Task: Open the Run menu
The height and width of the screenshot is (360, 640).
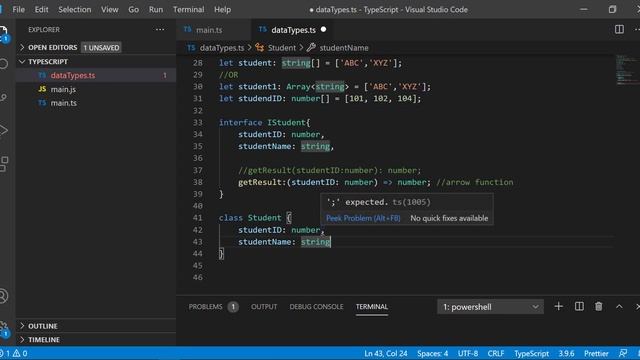Action: (x=156, y=9)
